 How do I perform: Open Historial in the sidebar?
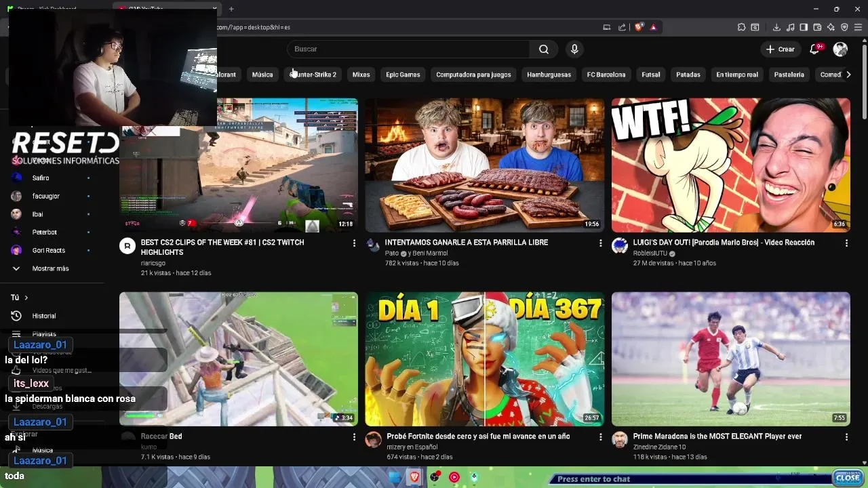click(x=43, y=316)
